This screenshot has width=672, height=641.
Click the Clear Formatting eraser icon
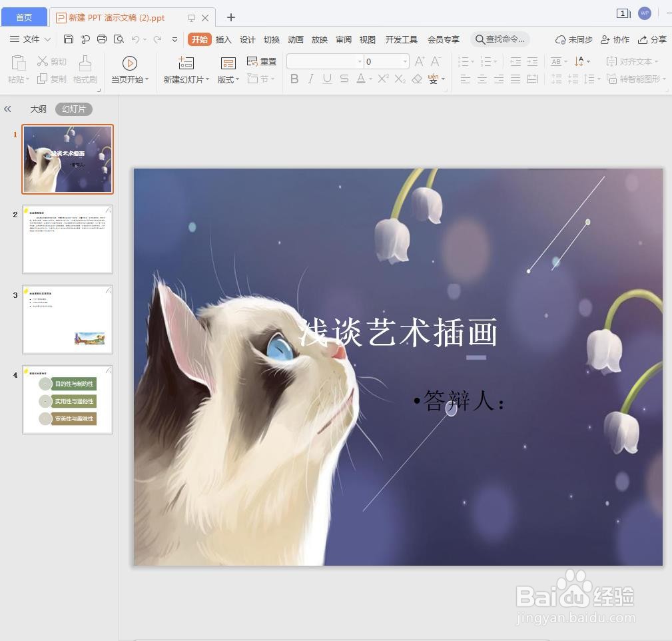click(x=417, y=79)
